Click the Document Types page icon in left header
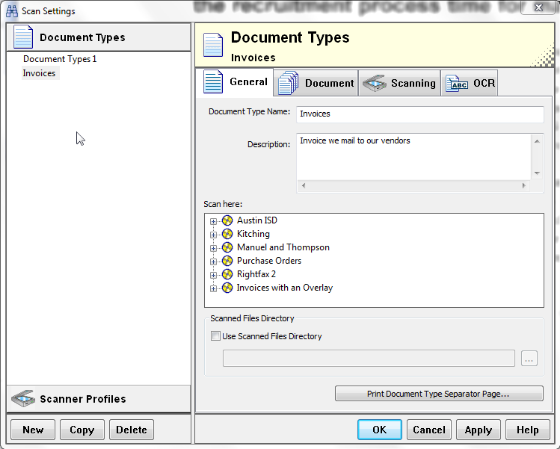This screenshot has height=449, width=560. tap(23, 37)
